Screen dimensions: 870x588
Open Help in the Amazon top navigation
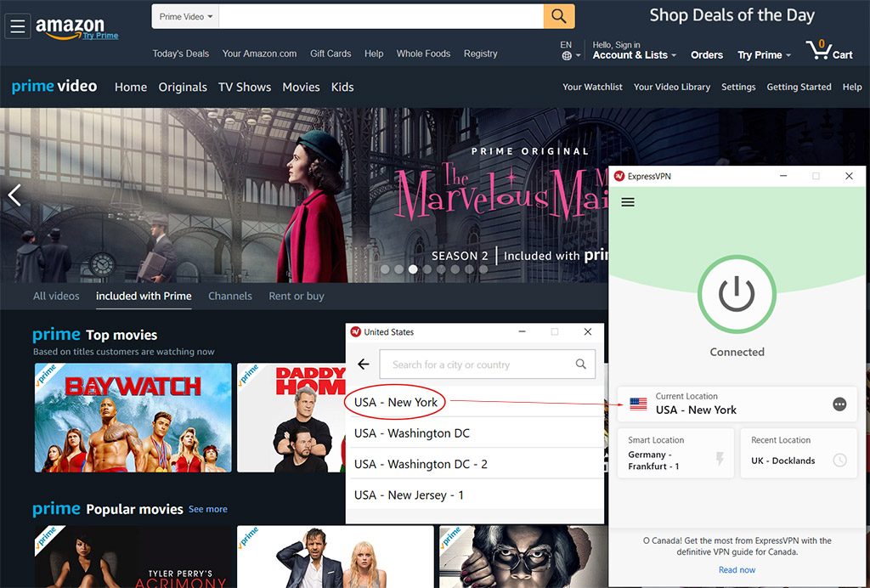[x=374, y=54]
